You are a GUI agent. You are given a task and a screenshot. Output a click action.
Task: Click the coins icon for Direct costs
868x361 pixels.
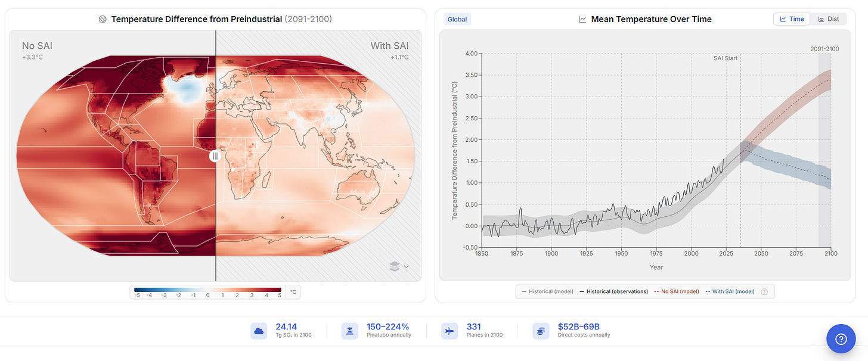pyautogui.click(x=541, y=331)
